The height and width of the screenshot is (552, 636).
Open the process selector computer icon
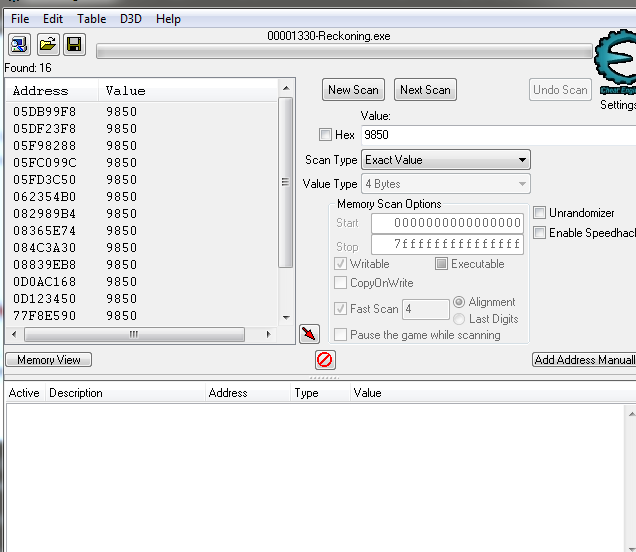click(19, 44)
